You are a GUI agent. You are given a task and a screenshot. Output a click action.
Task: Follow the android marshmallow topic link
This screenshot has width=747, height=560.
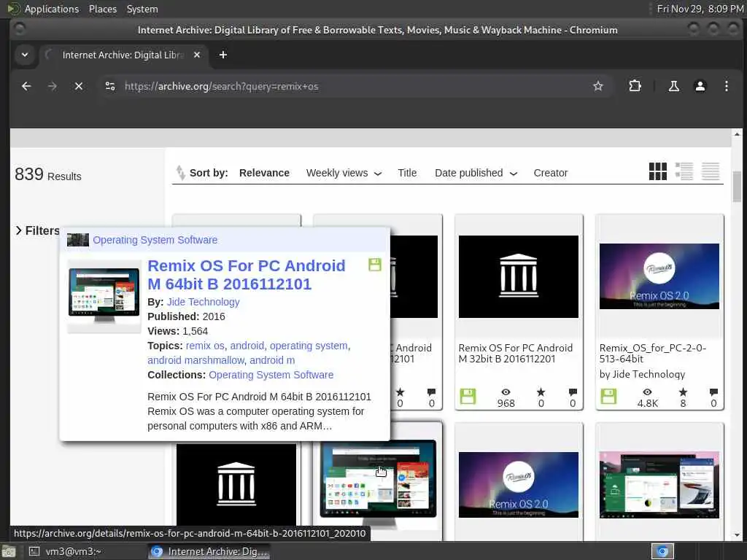[196, 360]
